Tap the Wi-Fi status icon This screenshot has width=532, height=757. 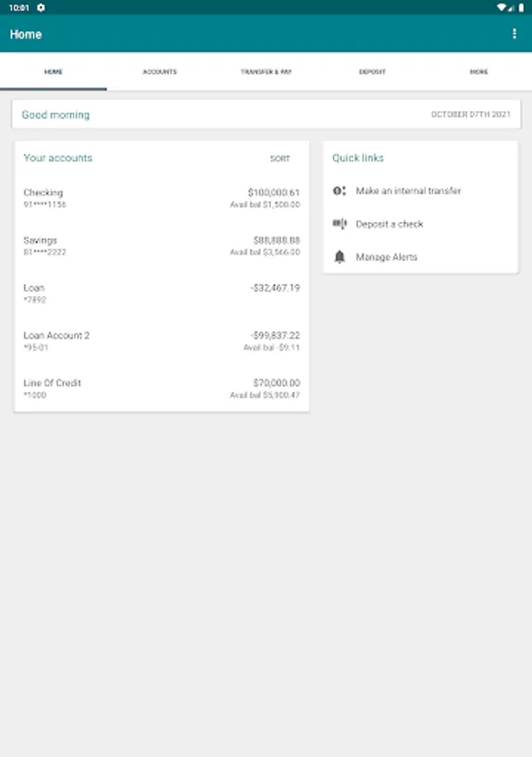point(502,8)
